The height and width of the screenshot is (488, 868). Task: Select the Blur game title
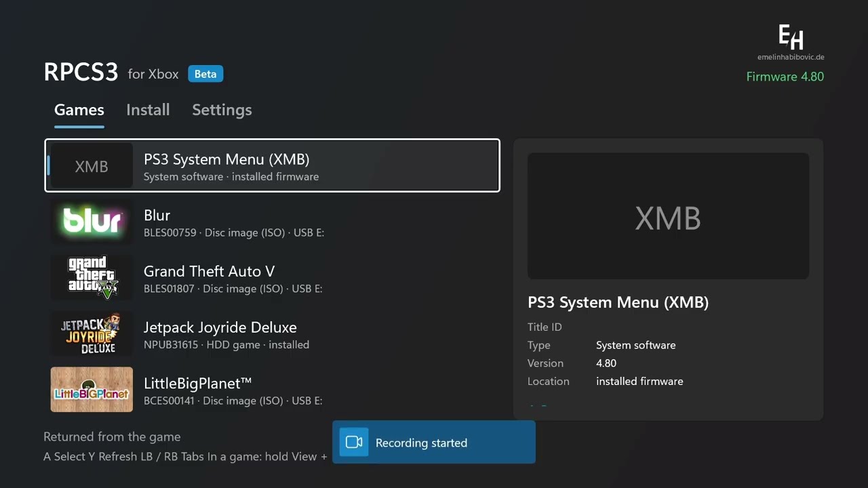[x=157, y=216]
